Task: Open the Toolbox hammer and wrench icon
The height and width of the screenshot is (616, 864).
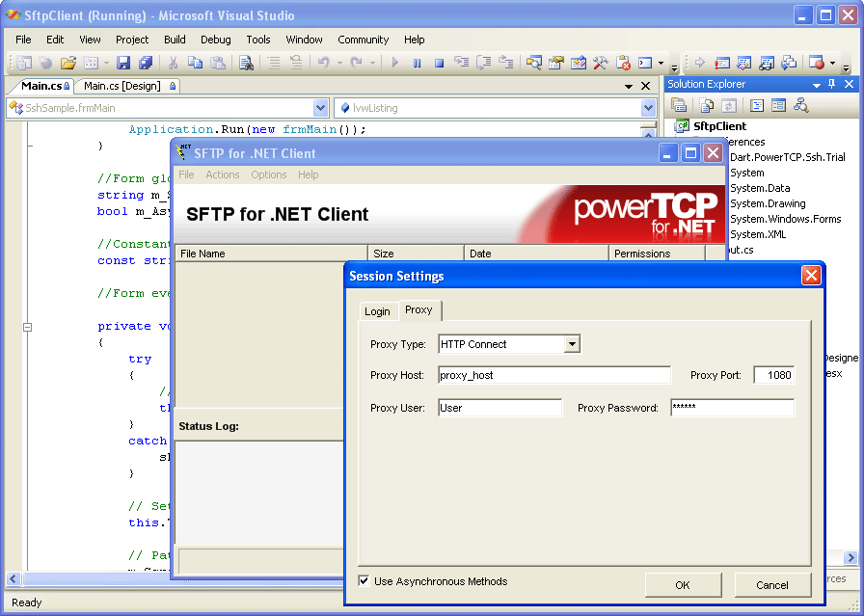Action: click(600, 63)
